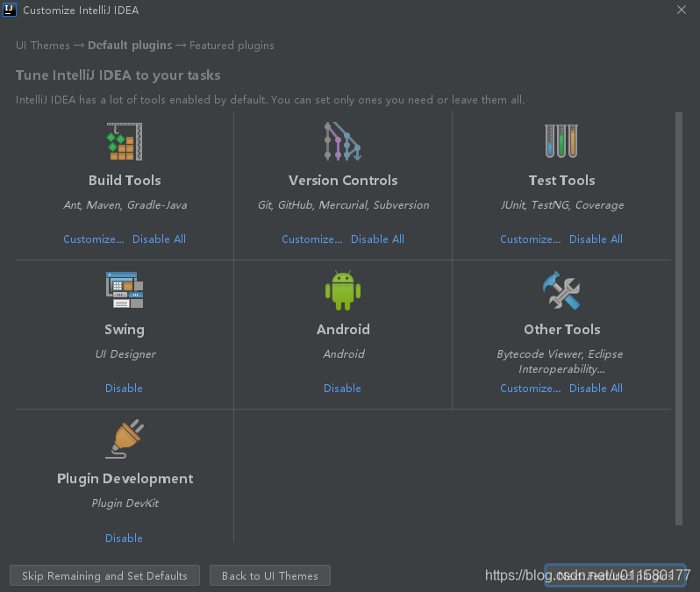Viewport: 700px width, 592px height.
Task: Click 'JUnit, TestNG, Coverage' description
Action: [x=561, y=205]
